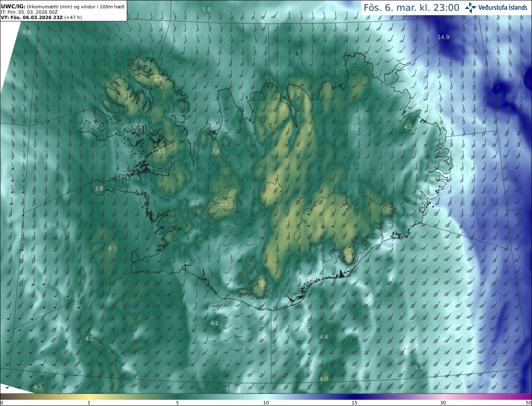Image resolution: width=532 pixels, height=406 pixels.
Task: Click the Veðurstofa Íslands logo
Action: pyautogui.click(x=497, y=7)
